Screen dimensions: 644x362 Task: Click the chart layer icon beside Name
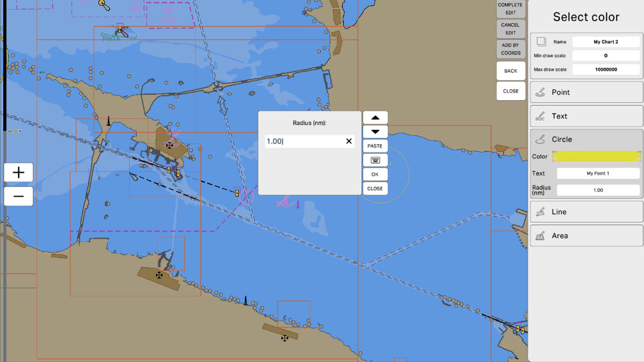(541, 41)
